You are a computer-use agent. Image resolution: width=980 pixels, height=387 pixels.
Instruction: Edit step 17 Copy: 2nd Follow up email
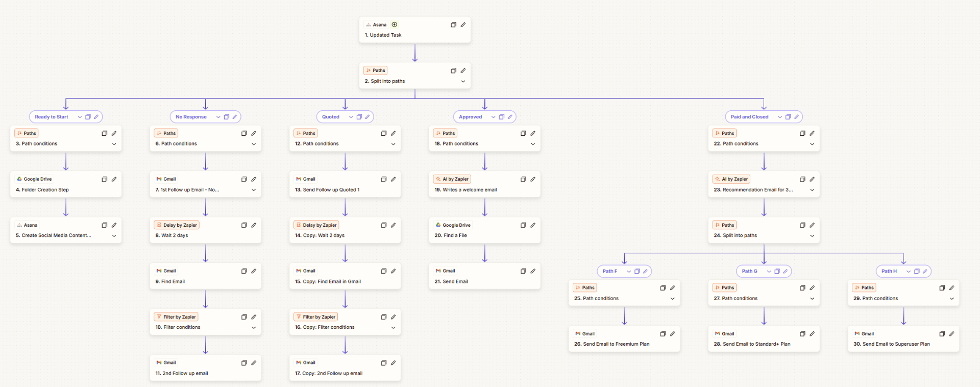click(x=393, y=363)
